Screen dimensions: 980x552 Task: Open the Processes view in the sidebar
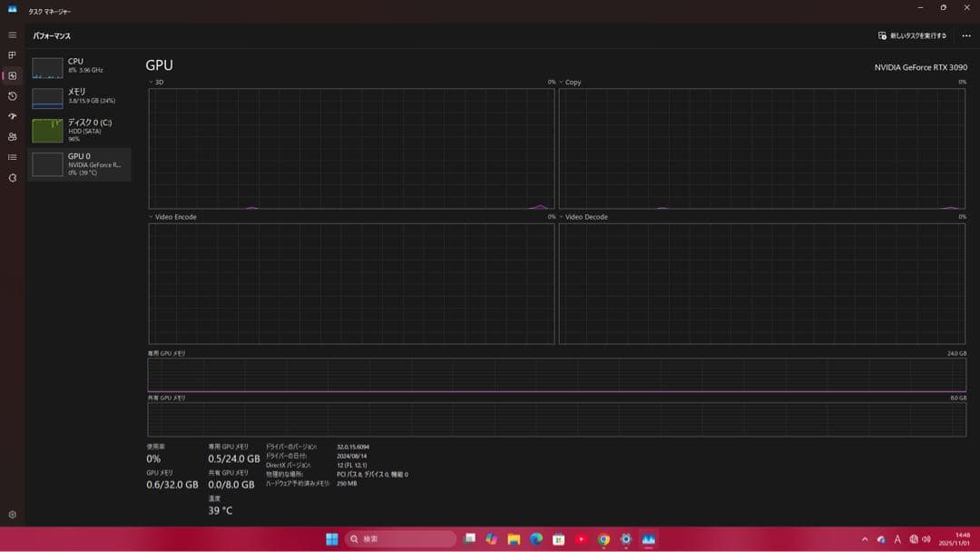(12, 56)
